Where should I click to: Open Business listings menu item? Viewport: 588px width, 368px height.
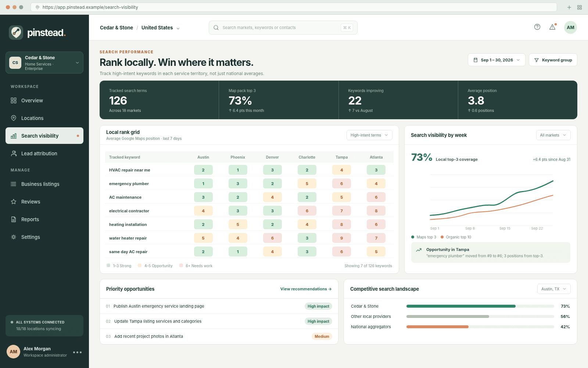44,184
